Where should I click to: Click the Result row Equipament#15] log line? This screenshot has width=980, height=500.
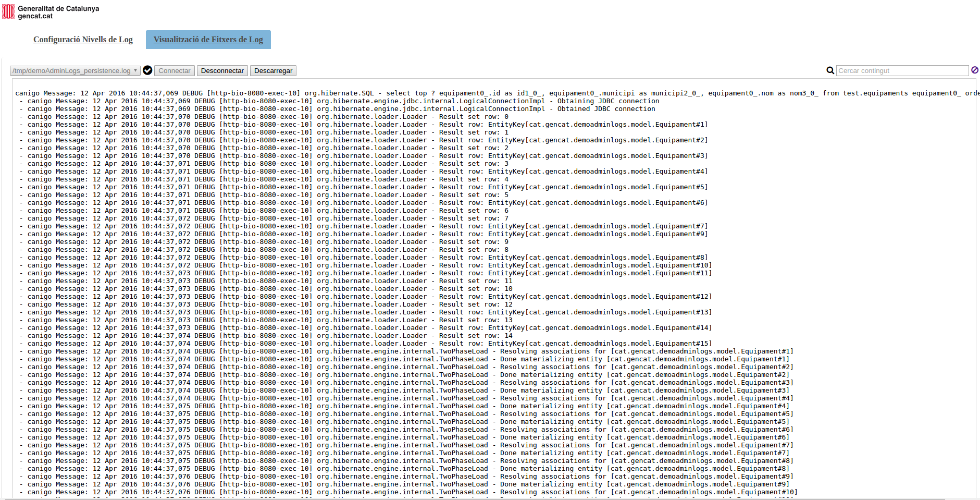pos(366,344)
